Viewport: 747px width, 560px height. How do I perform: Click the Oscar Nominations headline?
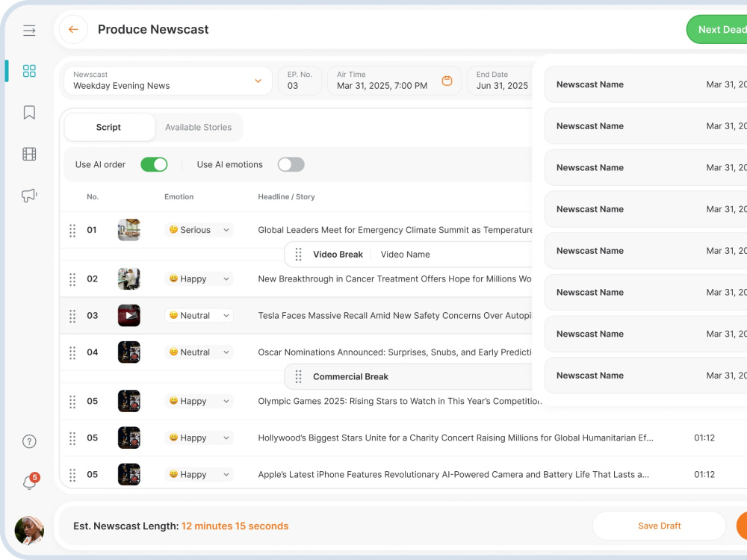tap(394, 352)
